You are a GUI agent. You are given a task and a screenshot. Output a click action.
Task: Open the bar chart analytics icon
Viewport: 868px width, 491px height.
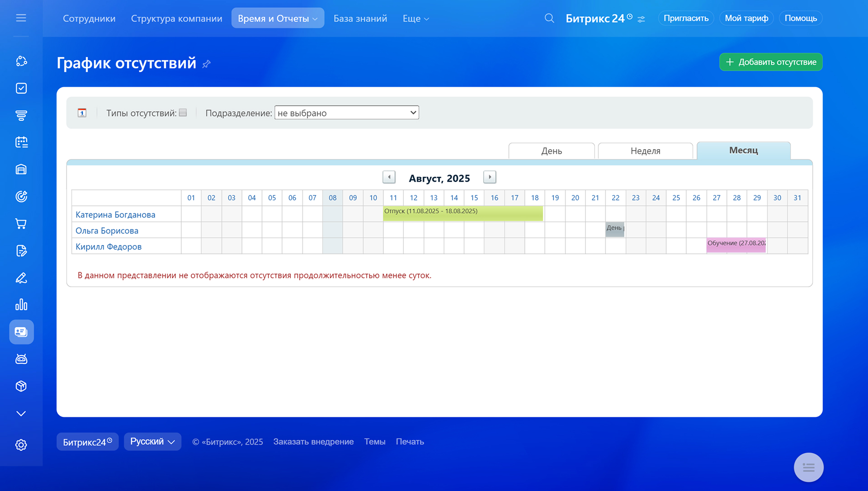[21, 305]
